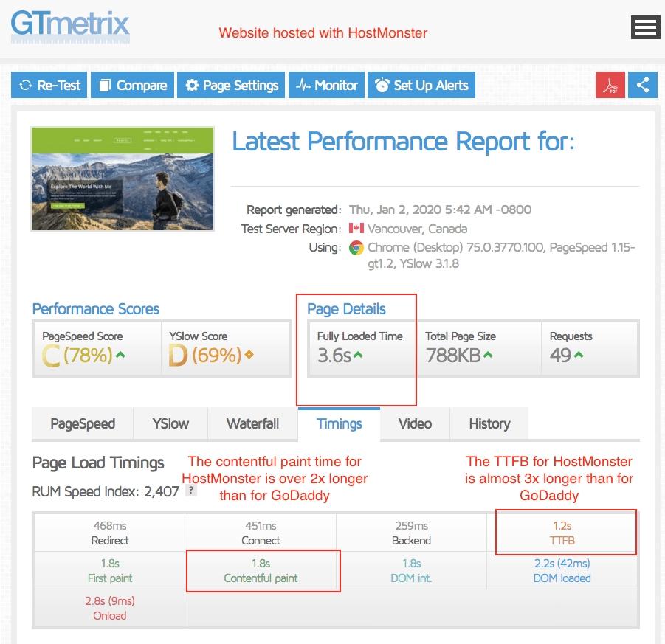Click the 451ms Connect timing cell
Image resolution: width=665 pixels, height=644 pixels.
coord(261,533)
